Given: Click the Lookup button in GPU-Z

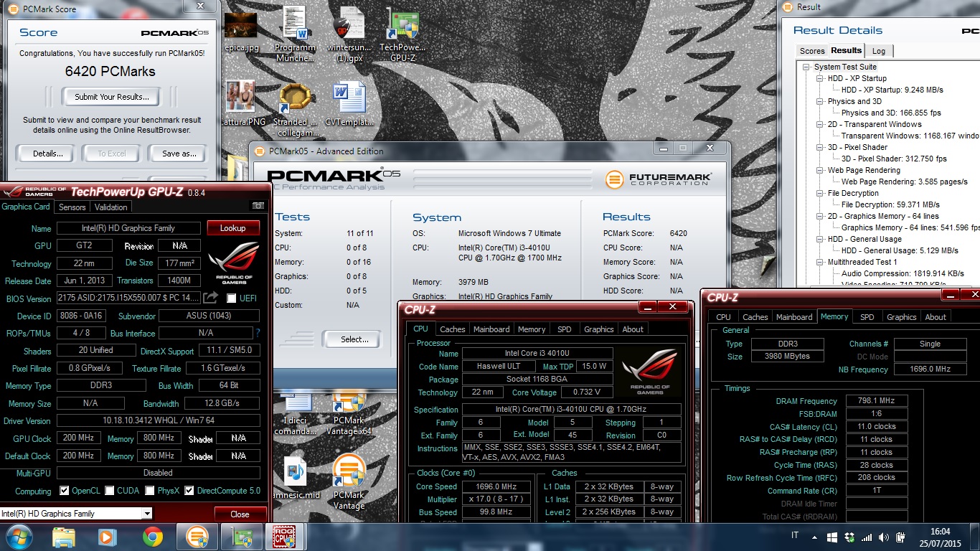Looking at the screenshot, I should point(232,228).
